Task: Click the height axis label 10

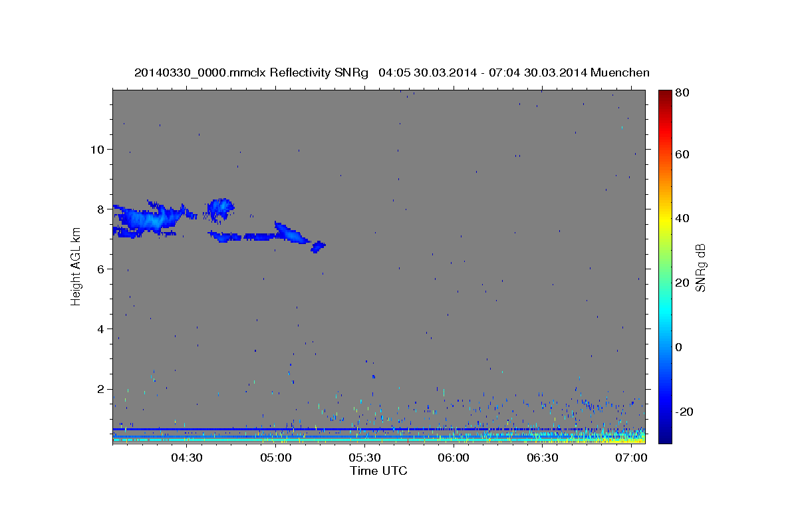Action: [x=98, y=149]
